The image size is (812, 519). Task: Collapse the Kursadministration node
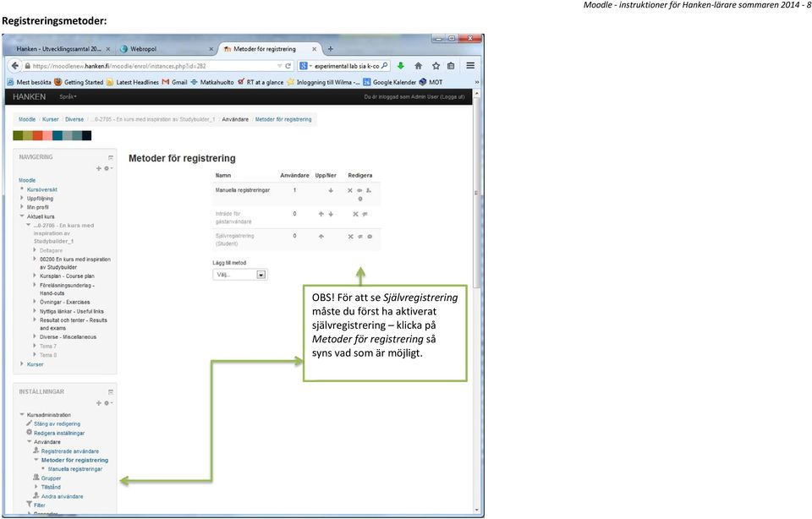[x=22, y=414]
